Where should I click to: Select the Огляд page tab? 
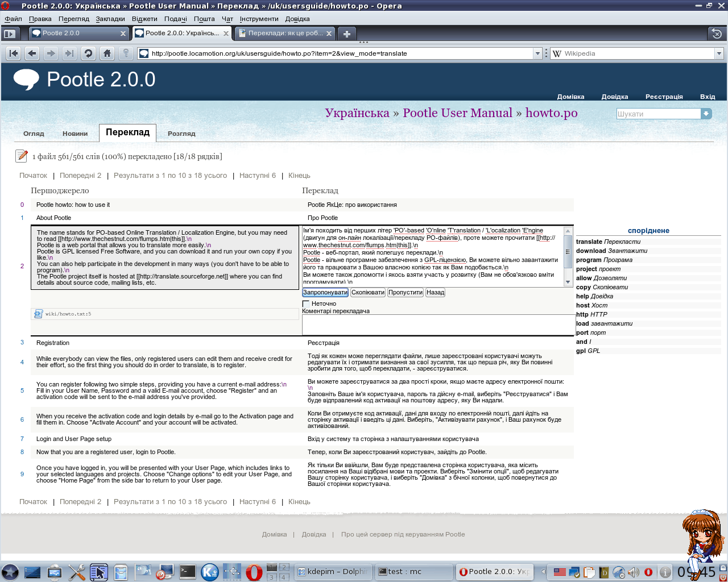pos(34,134)
